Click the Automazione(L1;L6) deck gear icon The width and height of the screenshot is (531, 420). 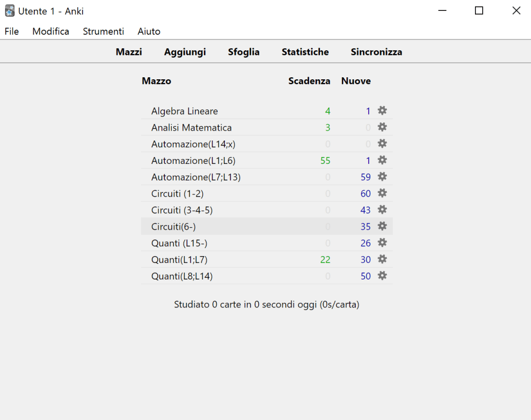[382, 160]
